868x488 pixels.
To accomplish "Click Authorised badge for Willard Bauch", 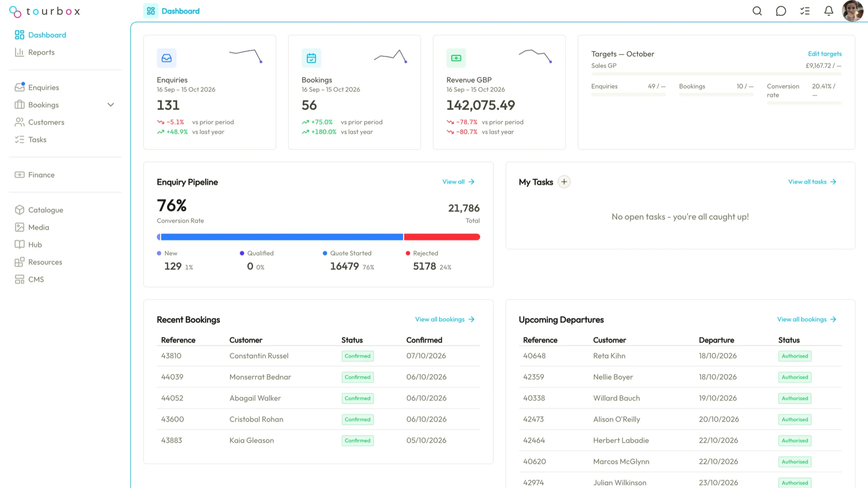I will [795, 398].
